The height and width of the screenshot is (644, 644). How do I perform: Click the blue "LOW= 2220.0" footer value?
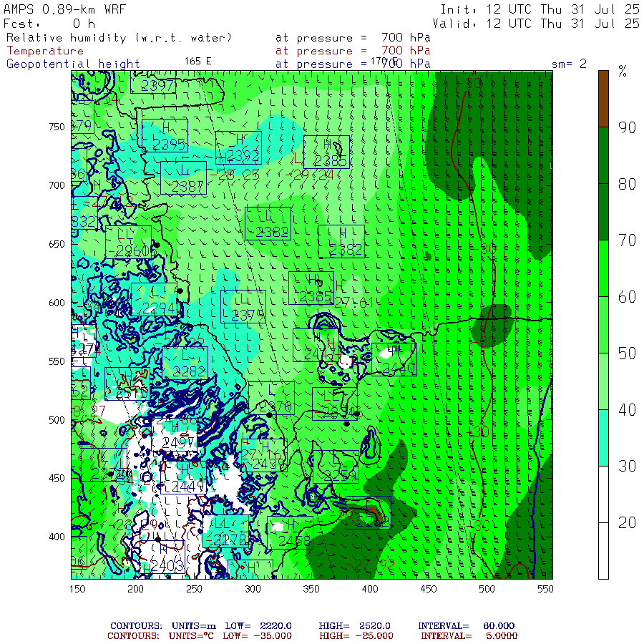258,626
